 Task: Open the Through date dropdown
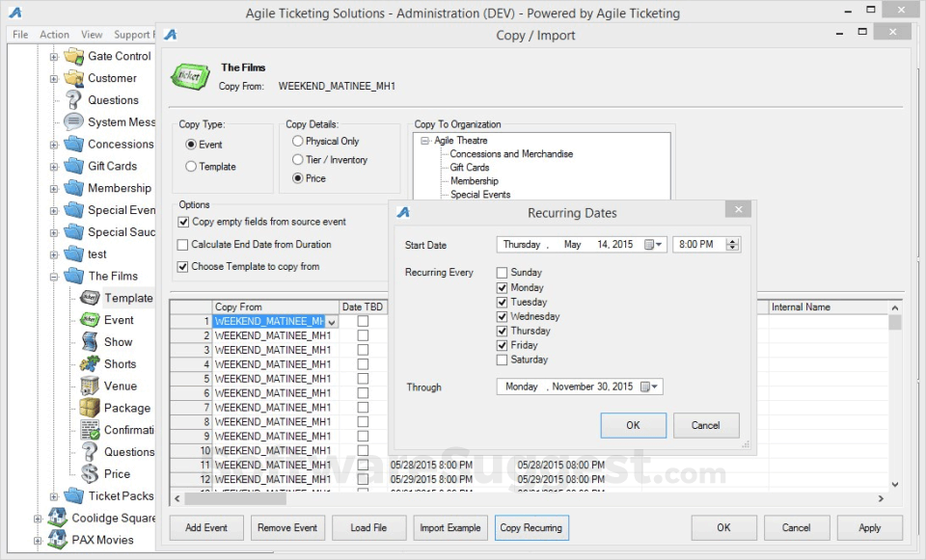click(x=655, y=387)
